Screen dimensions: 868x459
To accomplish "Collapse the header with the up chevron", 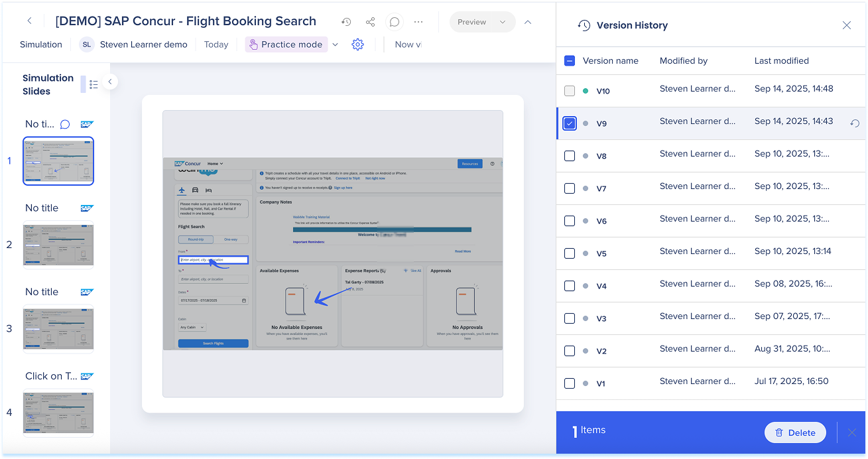I will pos(528,22).
